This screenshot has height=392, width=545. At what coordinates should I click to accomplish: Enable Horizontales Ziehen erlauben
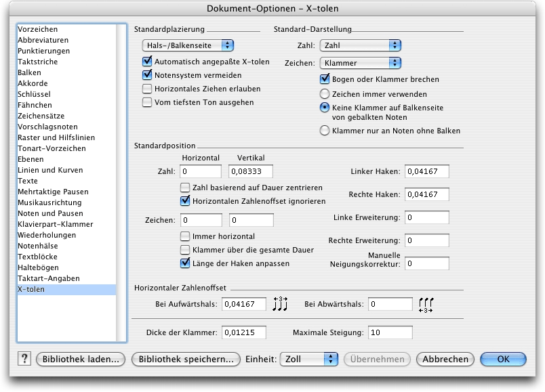point(147,89)
